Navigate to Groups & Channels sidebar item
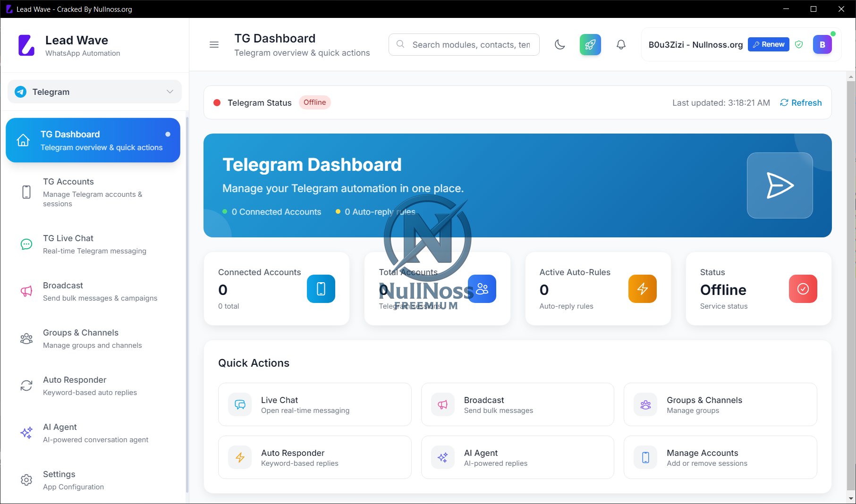 coord(93,339)
